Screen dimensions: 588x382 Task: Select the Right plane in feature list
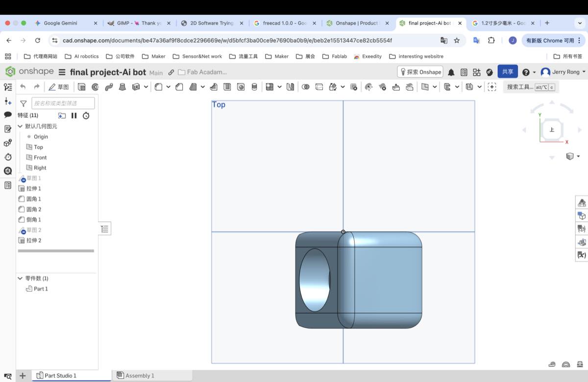(40, 167)
